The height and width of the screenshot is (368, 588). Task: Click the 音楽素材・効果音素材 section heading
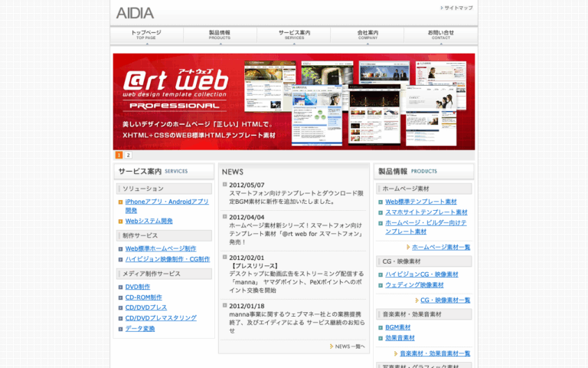point(423,314)
